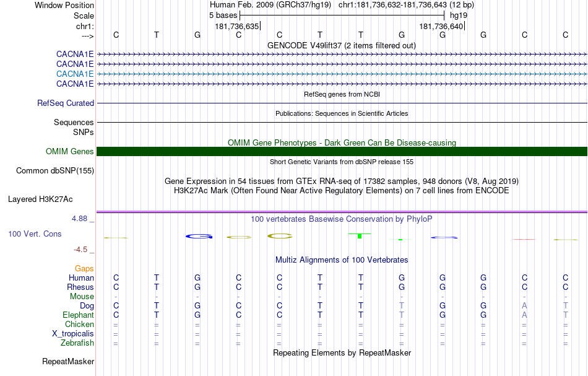The height and width of the screenshot is (376, 588).
Task: Click the pale A base in Elephant row
Action: (524, 315)
